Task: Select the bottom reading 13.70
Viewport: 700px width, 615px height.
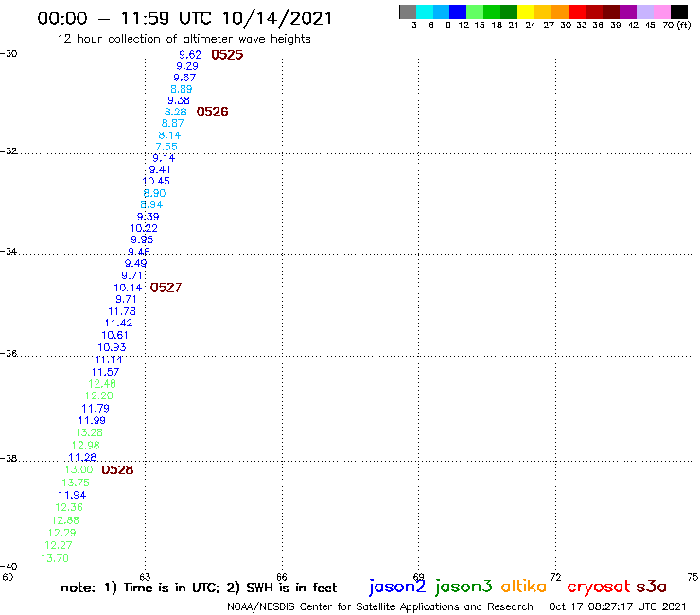Action: tap(55, 559)
